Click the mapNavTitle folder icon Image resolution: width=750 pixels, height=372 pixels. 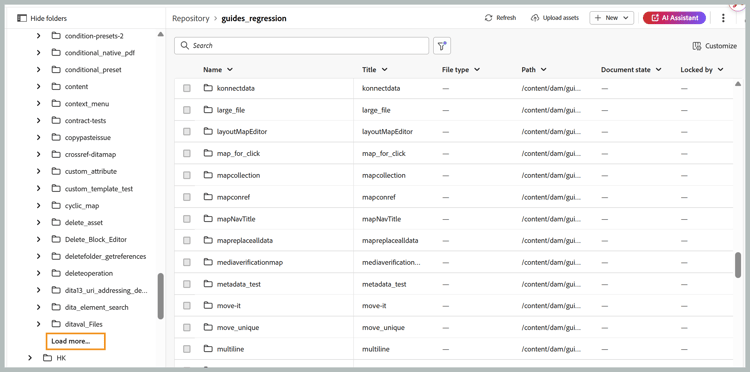[x=208, y=219]
